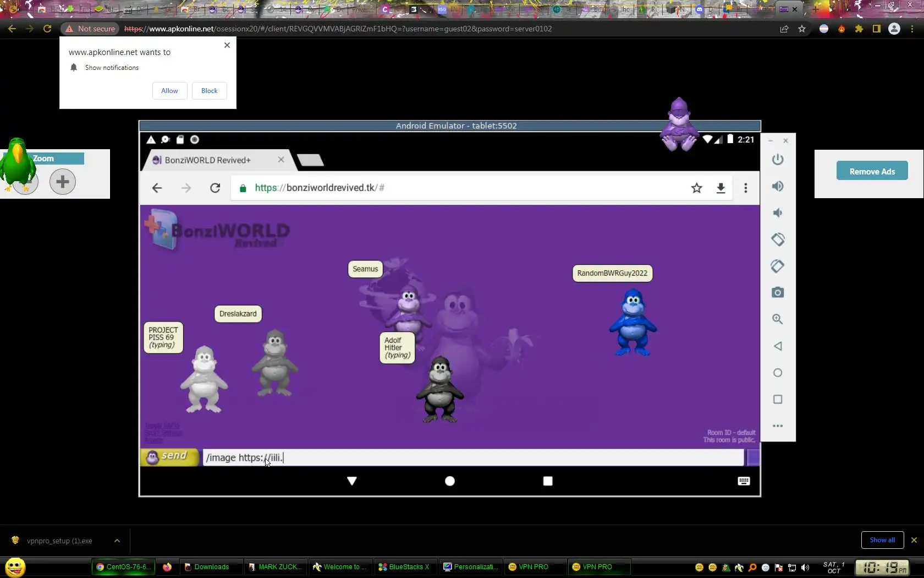
Task: Click the gray Dreslakzard Bonzi character
Action: [x=275, y=363]
